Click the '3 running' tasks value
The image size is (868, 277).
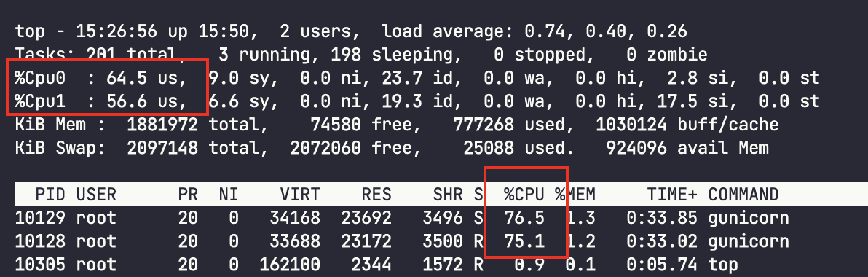264,55
